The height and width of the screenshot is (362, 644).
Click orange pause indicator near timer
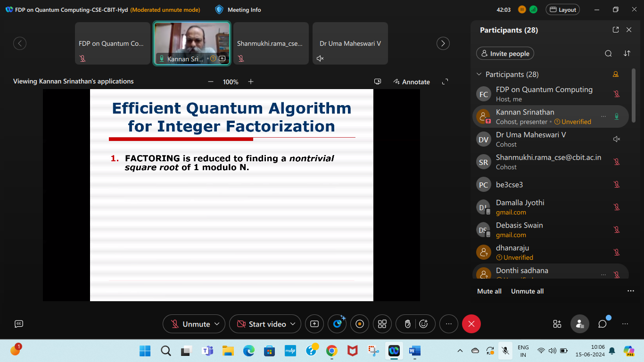(x=522, y=9)
